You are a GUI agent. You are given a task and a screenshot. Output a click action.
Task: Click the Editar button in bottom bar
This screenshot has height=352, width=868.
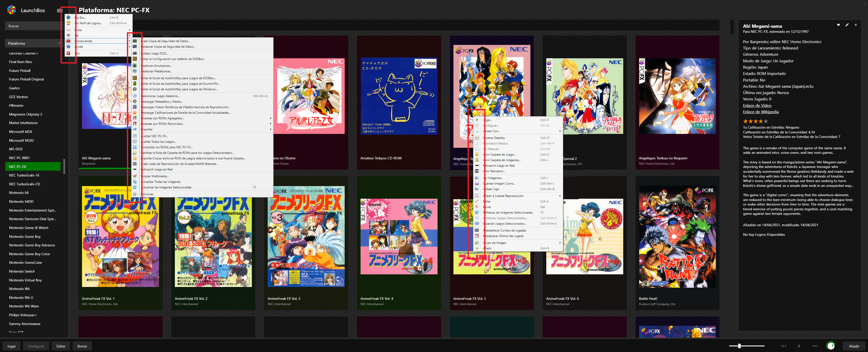point(61,346)
